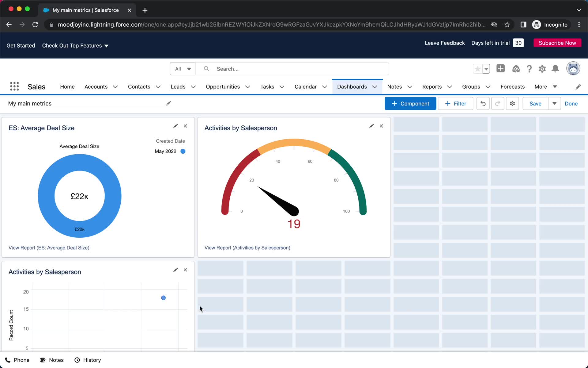Remove the scatter chart Activities by Salesperson component
Screen dimensions: 588x368
tap(185, 270)
